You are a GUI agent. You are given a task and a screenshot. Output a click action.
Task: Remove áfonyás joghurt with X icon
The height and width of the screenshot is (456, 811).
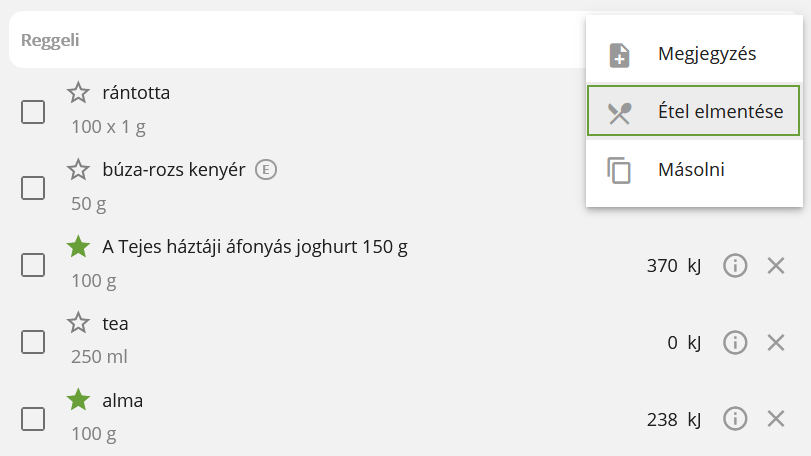coord(776,266)
